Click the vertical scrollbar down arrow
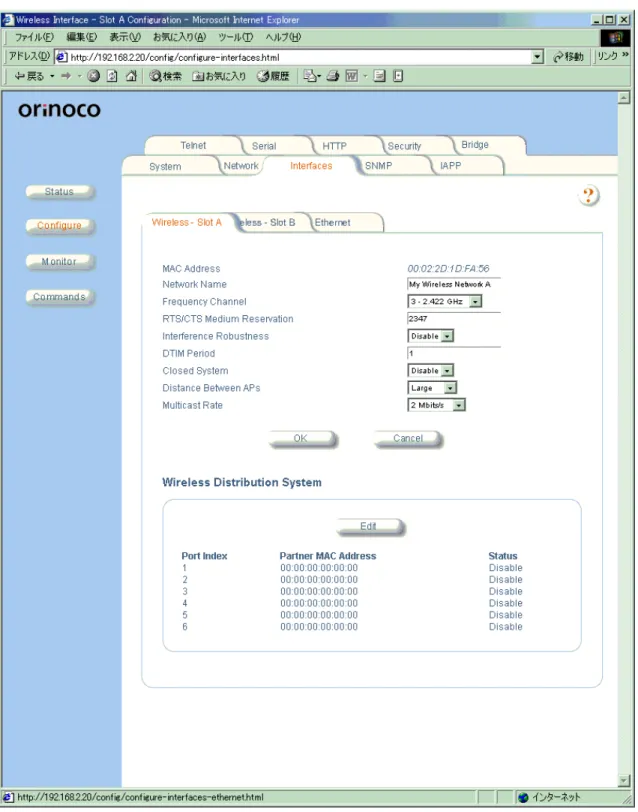 pos(624,780)
